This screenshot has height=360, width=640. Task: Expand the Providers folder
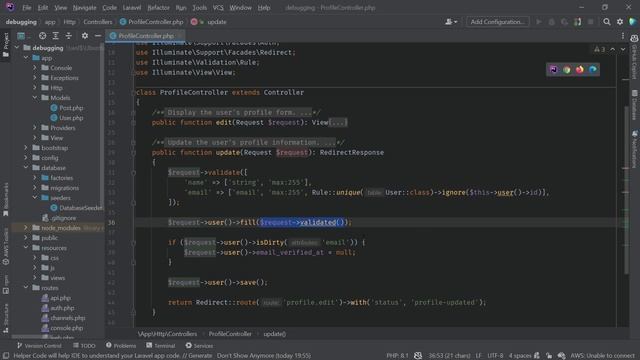pyautogui.click(x=35, y=128)
